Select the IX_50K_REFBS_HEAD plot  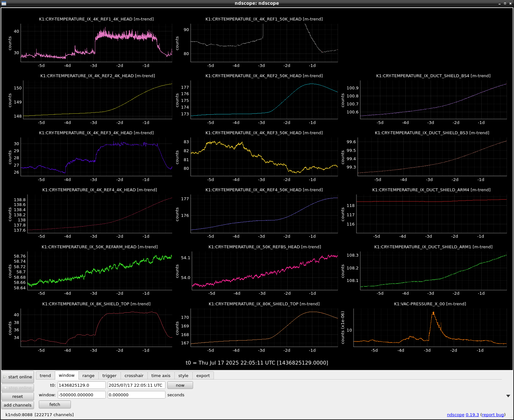pyautogui.click(x=265, y=271)
